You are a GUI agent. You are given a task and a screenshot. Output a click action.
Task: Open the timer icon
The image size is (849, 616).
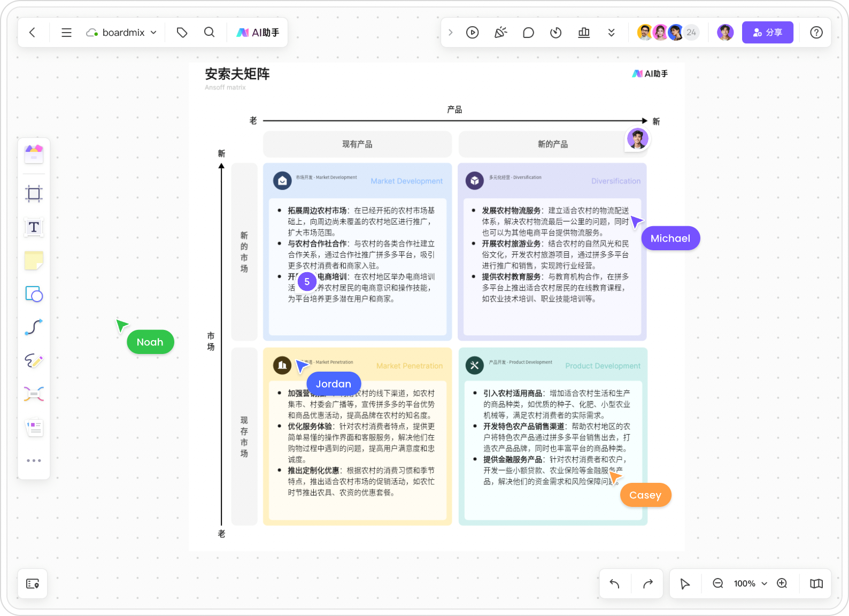click(x=556, y=33)
